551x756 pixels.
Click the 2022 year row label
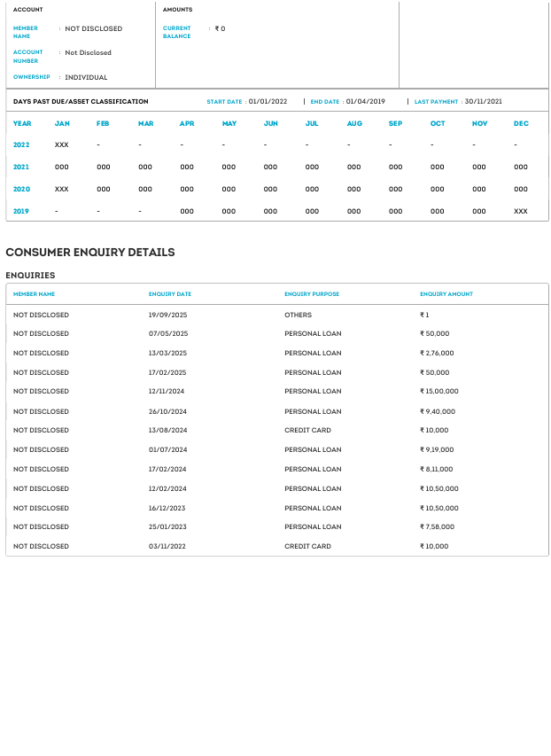(22, 144)
